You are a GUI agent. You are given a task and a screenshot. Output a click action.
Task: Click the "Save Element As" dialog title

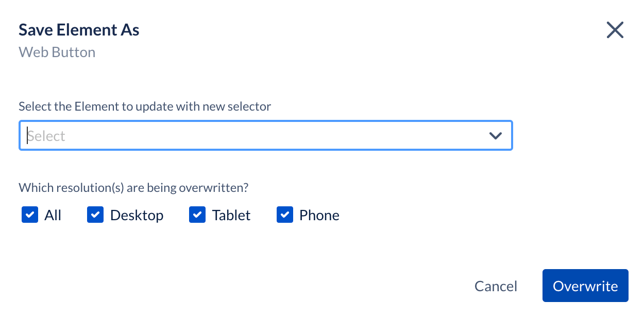pos(79,30)
